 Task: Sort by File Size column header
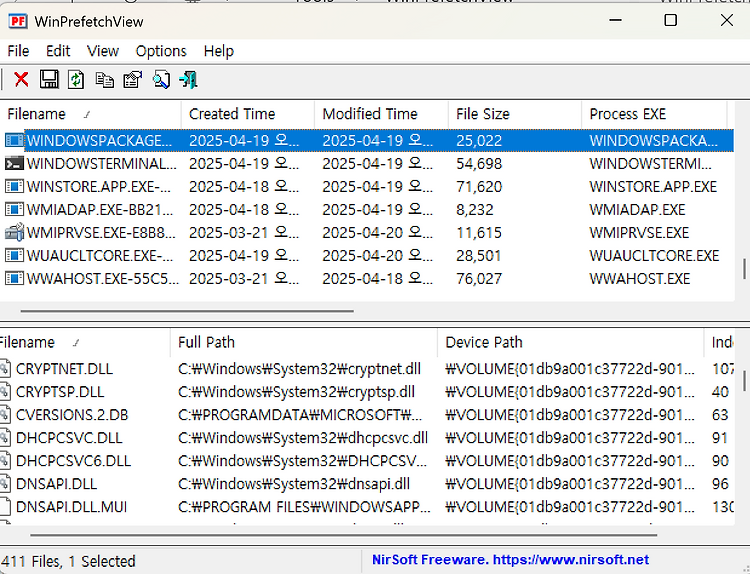point(515,114)
